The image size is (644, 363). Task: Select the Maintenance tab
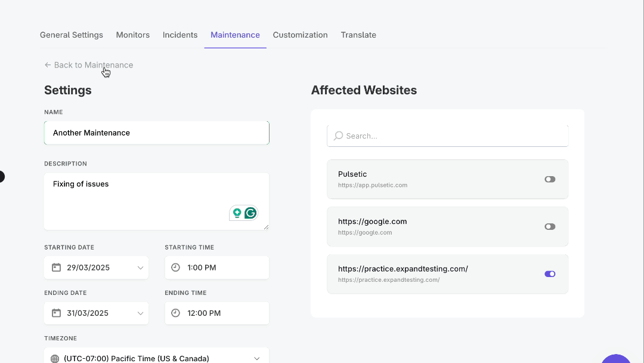[x=235, y=35]
